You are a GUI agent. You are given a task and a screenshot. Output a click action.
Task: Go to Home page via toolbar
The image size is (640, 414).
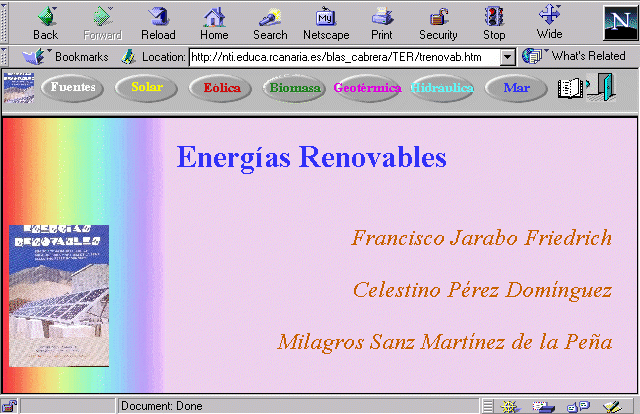click(214, 22)
